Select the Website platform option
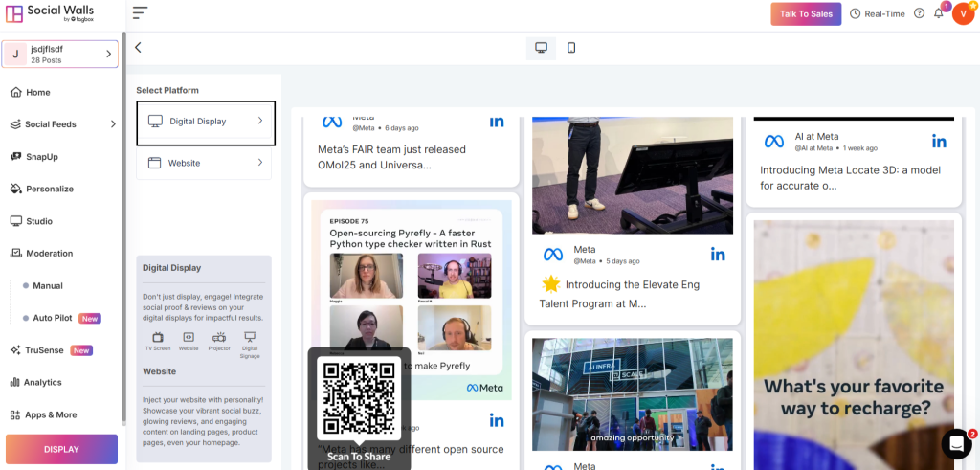This screenshot has height=470, width=980. pos(204,163)
